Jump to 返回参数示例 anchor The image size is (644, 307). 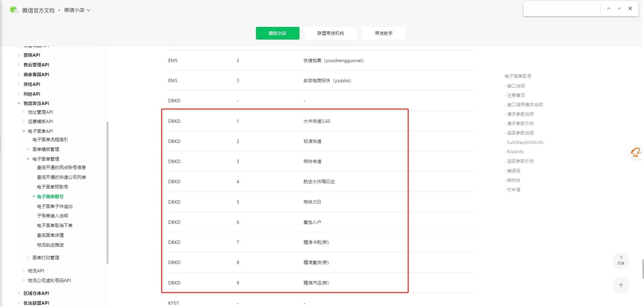tap(520, 161)
